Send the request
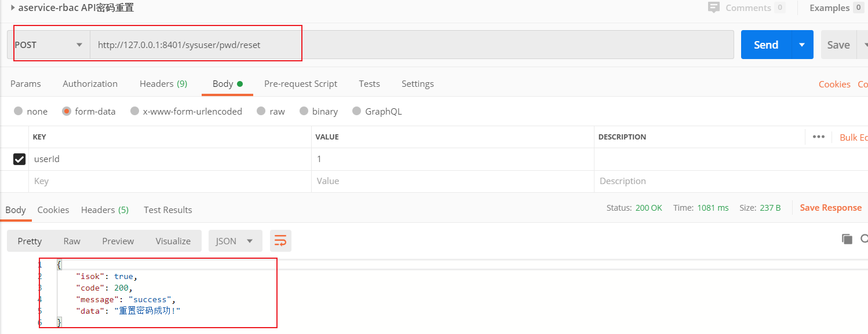 point(765,45)
